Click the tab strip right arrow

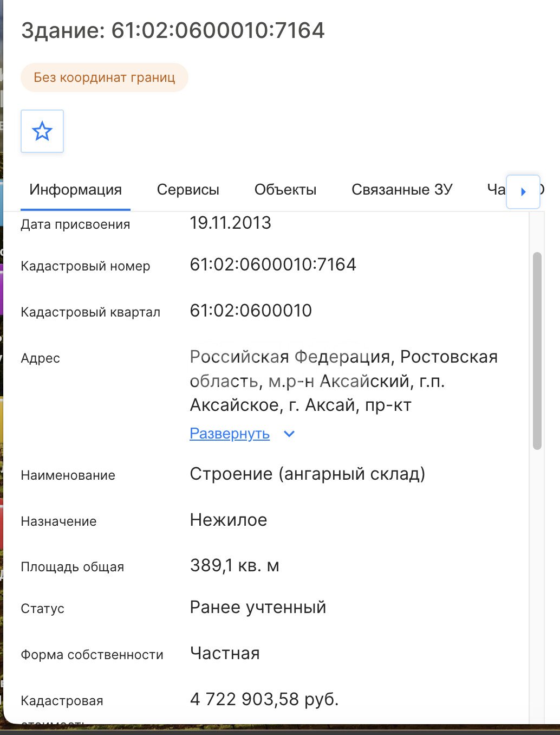(x=523, y=192)
